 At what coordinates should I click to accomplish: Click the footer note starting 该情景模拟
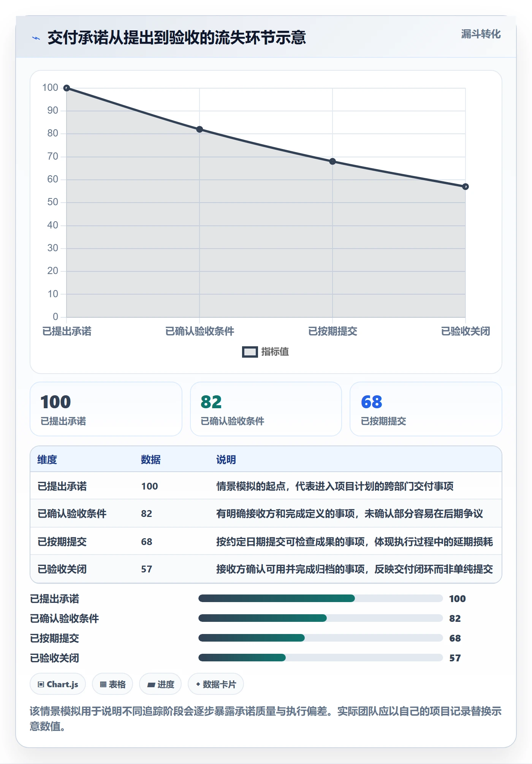point(266,718)
